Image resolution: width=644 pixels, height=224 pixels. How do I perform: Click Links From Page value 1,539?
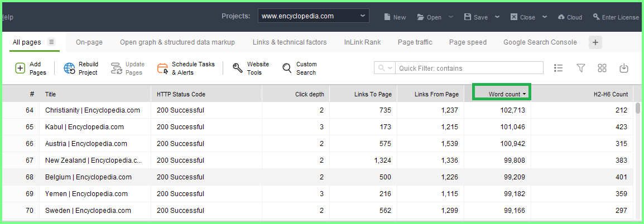click(450, 144)
